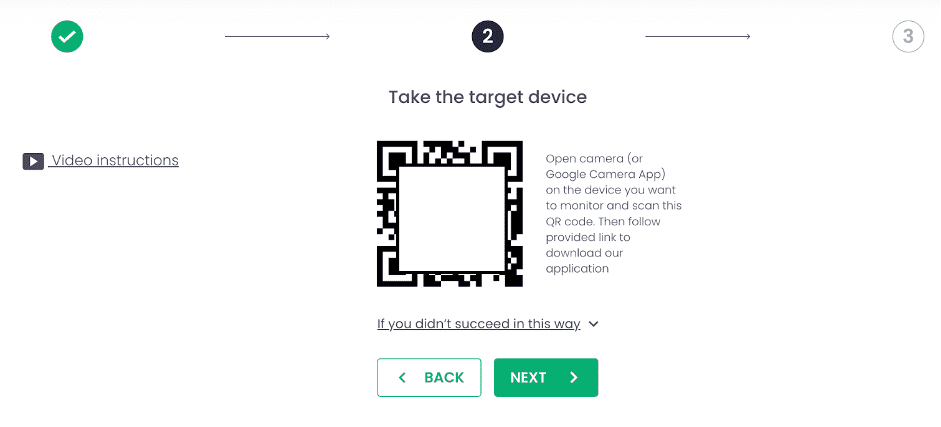Open the "If you didn't succeed in this way" link
The height and width of the screenshot is (427, 941).
(x=478, y=324)
